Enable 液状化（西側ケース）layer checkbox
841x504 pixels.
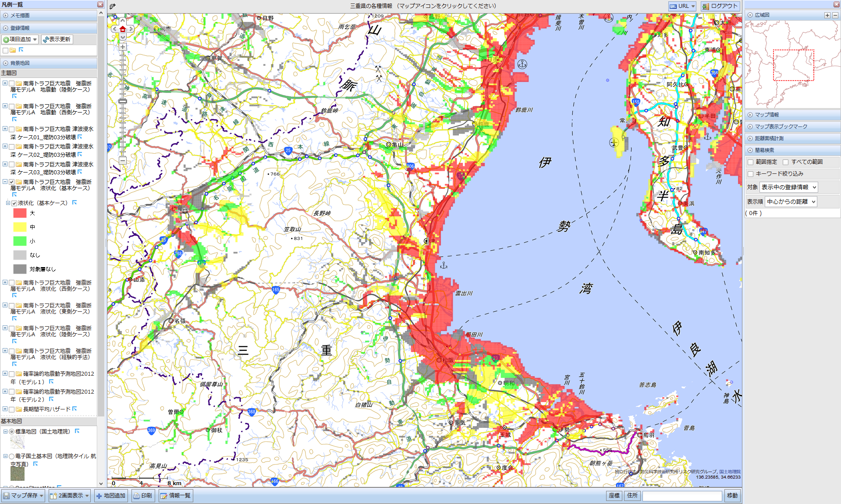click(12, 283)
